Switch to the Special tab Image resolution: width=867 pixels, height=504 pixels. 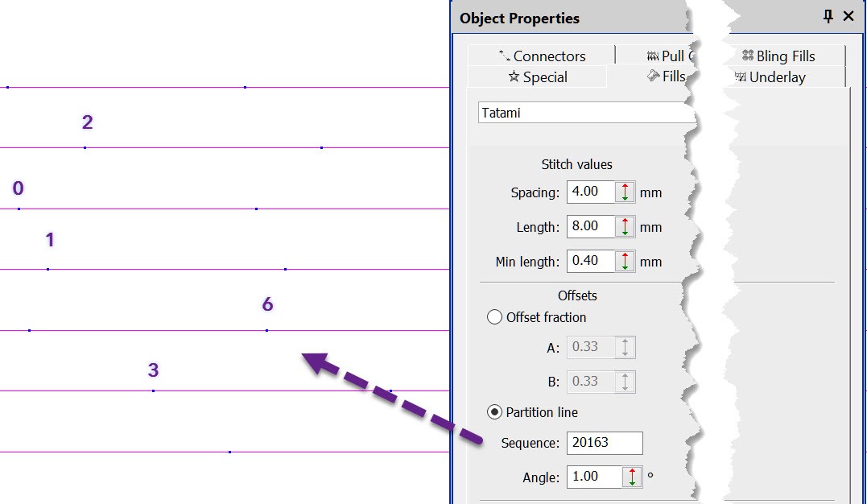tap(537, 77)
